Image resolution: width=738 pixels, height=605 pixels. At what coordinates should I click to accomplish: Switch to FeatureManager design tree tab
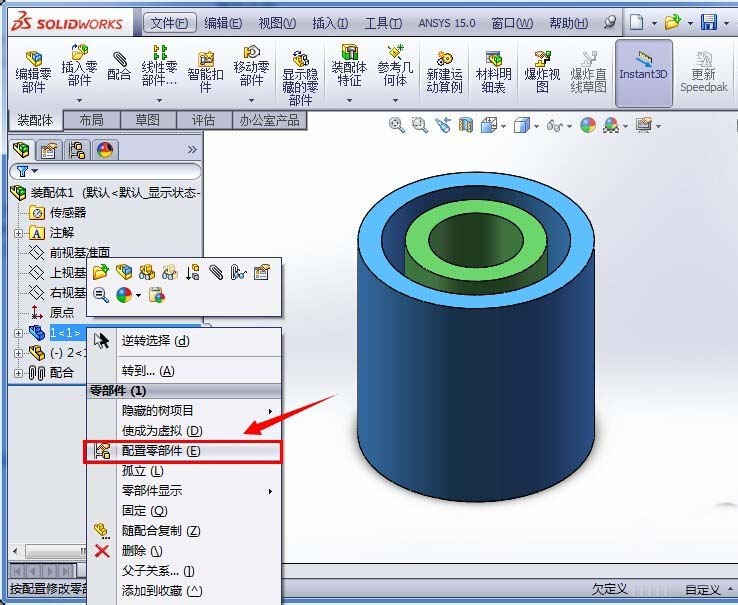tap(21, 150)
